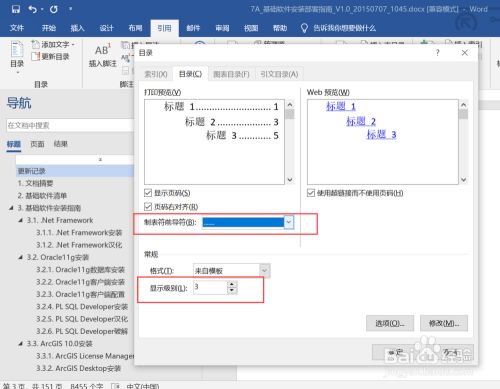
Task: Collapse the 3.2 Oracle11g安装 triangle
Action: click(x=21, y=257)
